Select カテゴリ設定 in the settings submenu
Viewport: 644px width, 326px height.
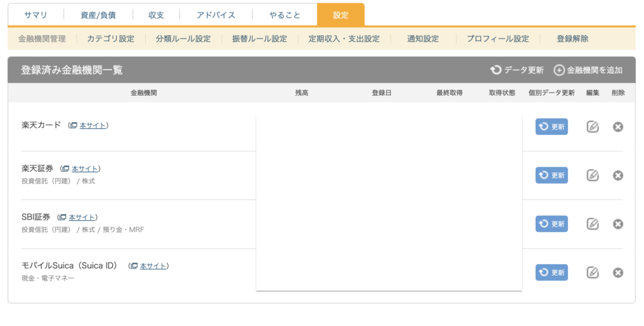111,38
